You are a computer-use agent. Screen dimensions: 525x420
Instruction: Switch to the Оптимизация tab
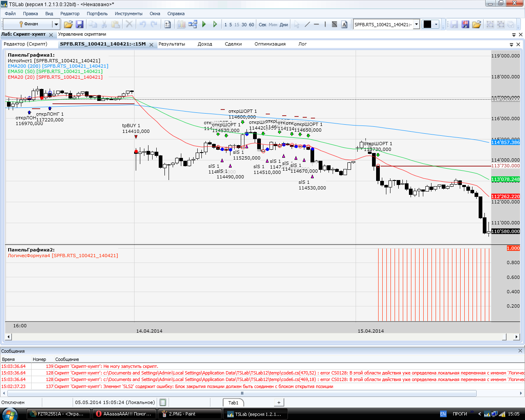270,44
